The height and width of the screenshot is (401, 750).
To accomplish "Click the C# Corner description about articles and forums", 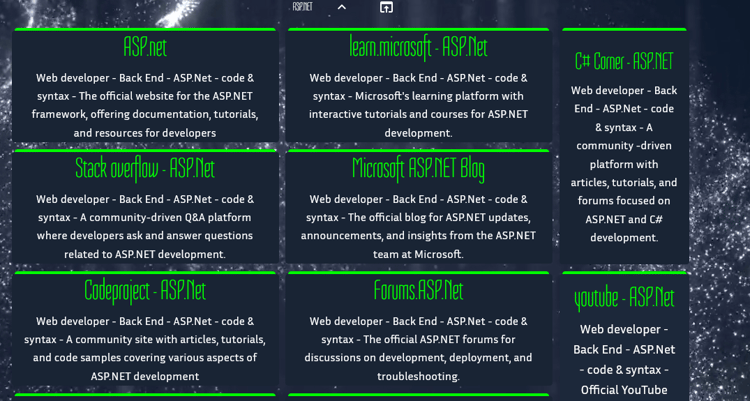I will click(x=624, y=164).
